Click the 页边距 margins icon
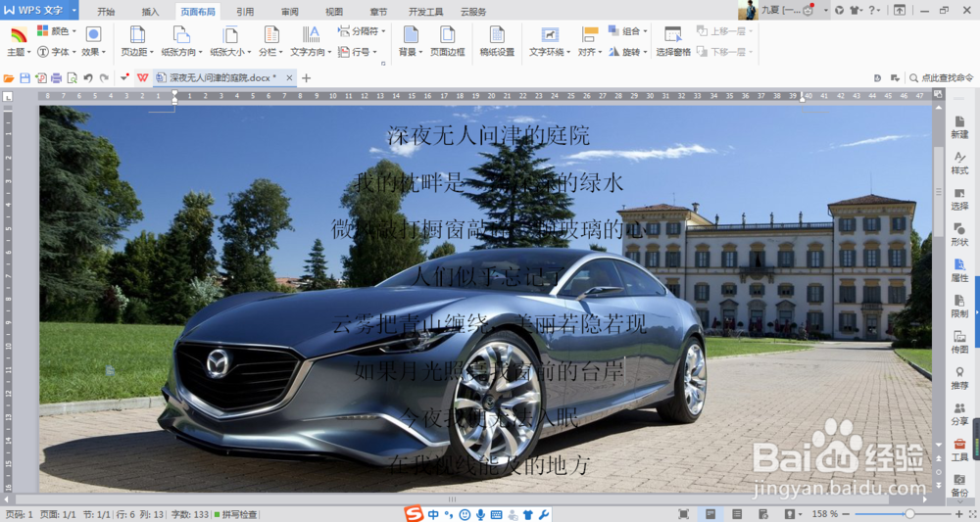The image size is (980, 522). 137,34
